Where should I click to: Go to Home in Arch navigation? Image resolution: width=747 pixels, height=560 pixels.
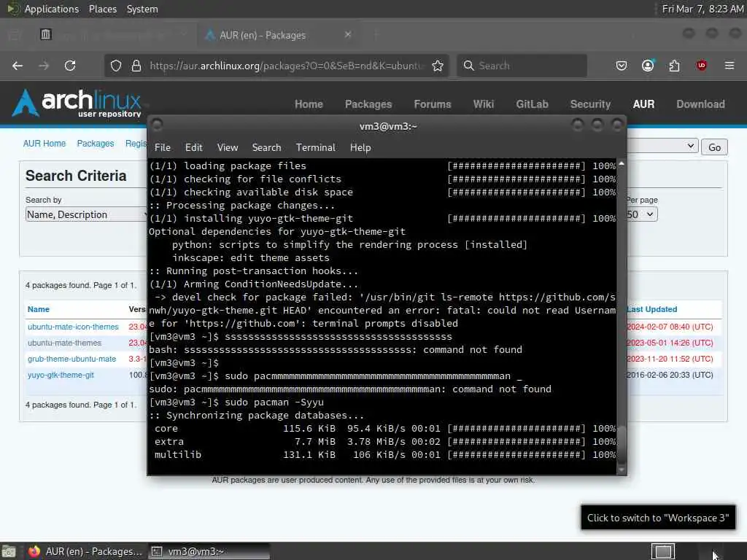pyautogui.click(x=309, y=104)
